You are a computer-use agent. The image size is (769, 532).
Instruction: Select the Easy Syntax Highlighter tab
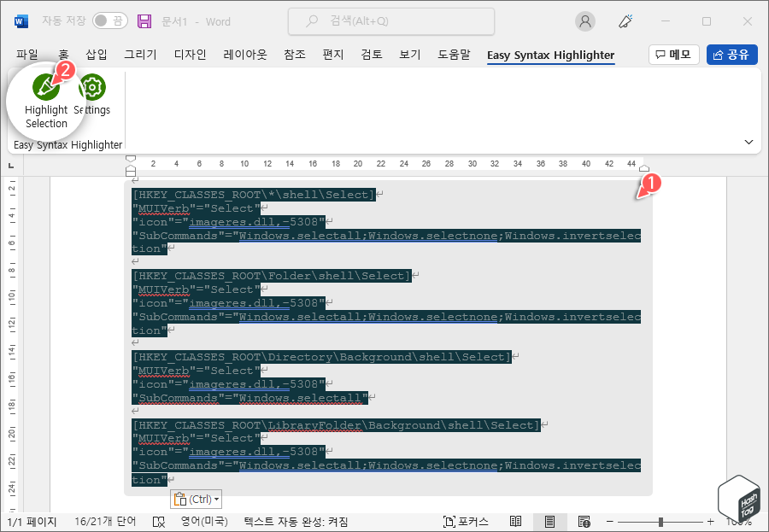(550, 55)
